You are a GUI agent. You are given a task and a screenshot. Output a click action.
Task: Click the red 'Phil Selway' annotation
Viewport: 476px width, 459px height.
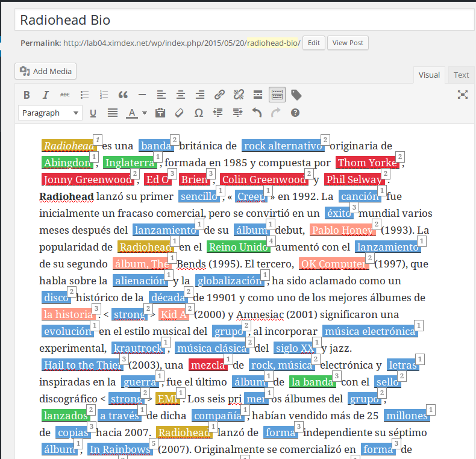tap(354, 180)
